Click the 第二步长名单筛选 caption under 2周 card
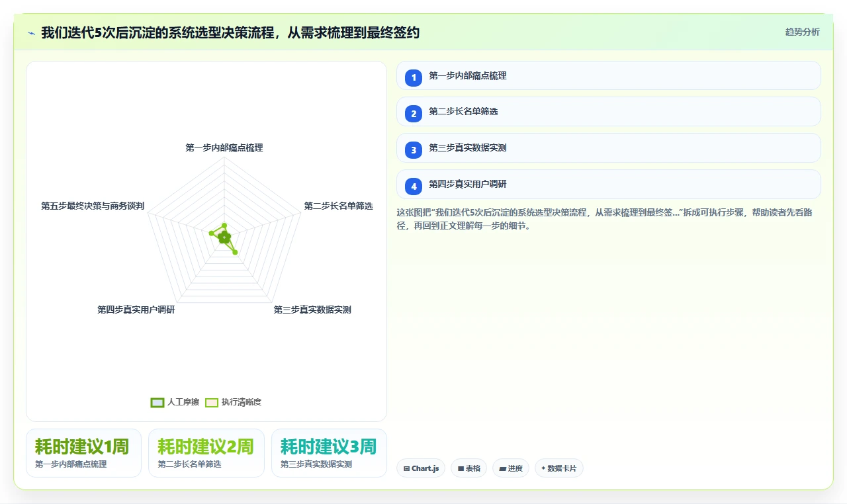 pyautogui.click(x=189, y=464)
